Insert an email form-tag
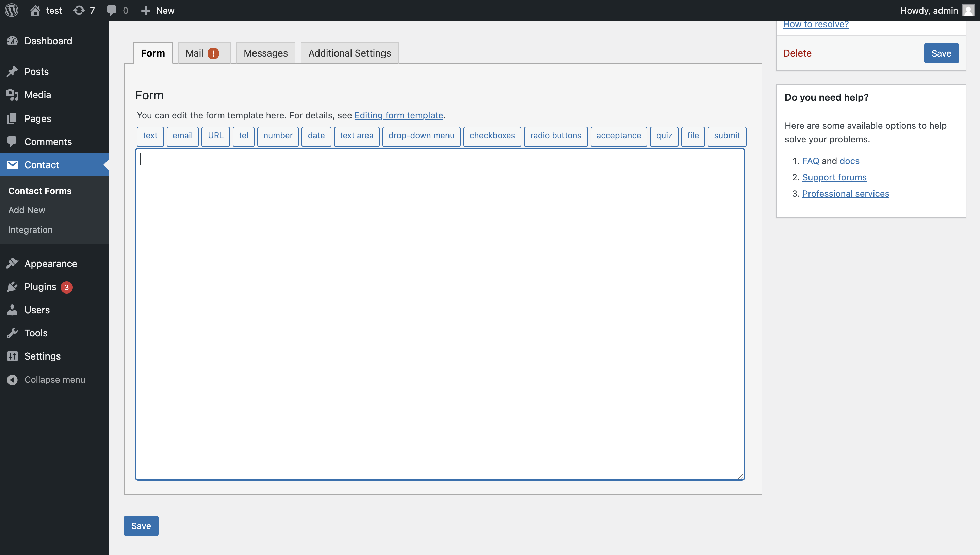The image size is (980, 555). [x=182, y=136]
